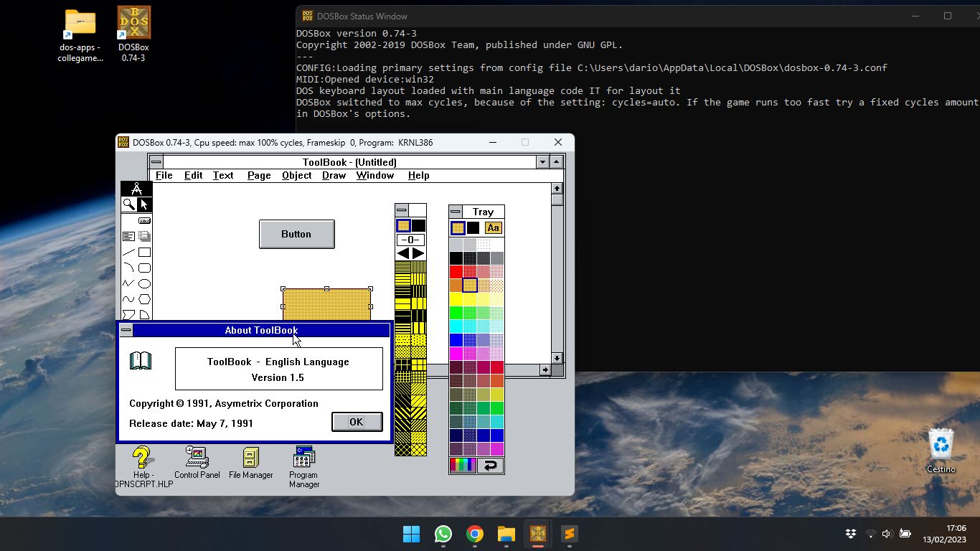Open the Object menu
The width and height of the screenshot is (980, 551).
(x=296, y=175)
